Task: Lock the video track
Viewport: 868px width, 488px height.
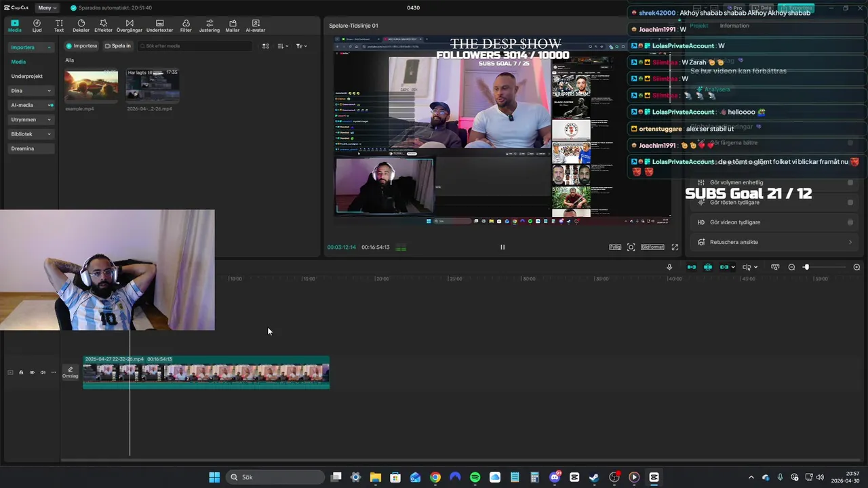Action: pos(21,372)
